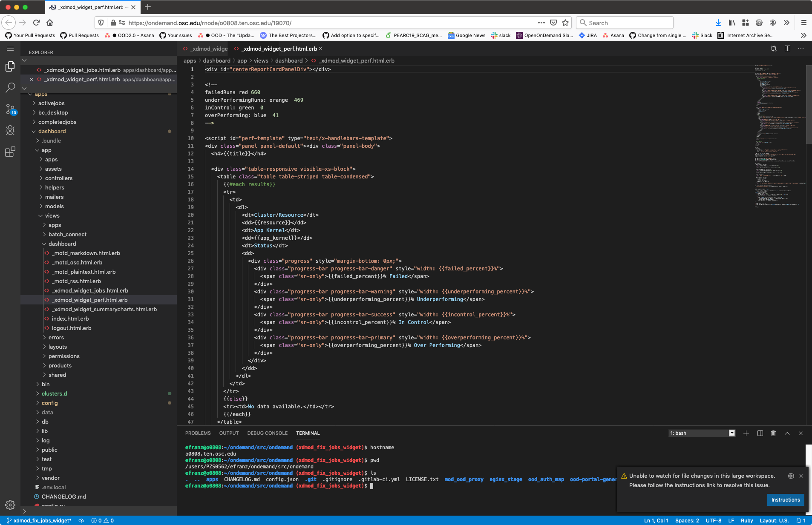Switch to the PROBLEMS tab
The width and height of the screenshot is (812, 525).
(x=198, y=433)
